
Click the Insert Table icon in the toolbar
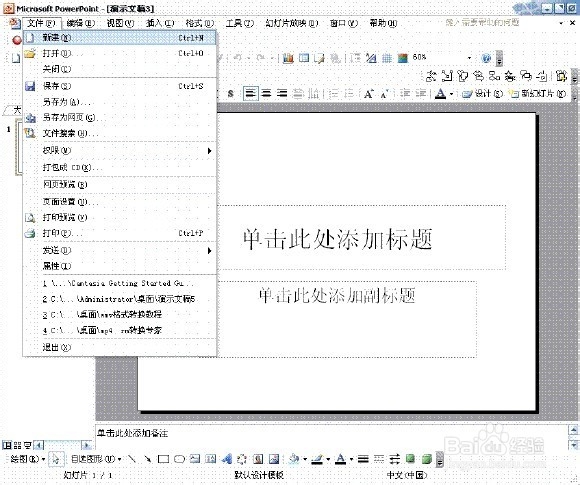coord(304,58)
